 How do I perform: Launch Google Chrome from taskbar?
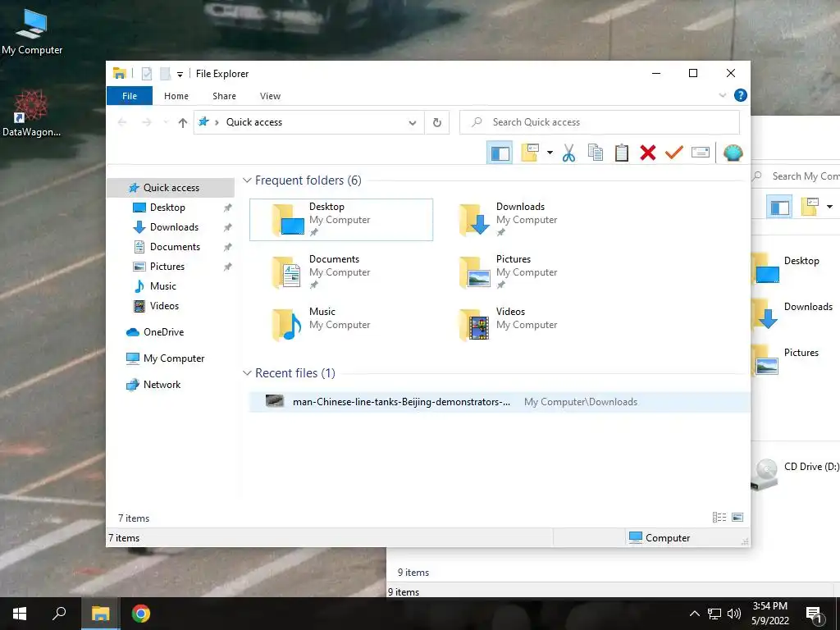pyautogui.click(x=141, y=614)
